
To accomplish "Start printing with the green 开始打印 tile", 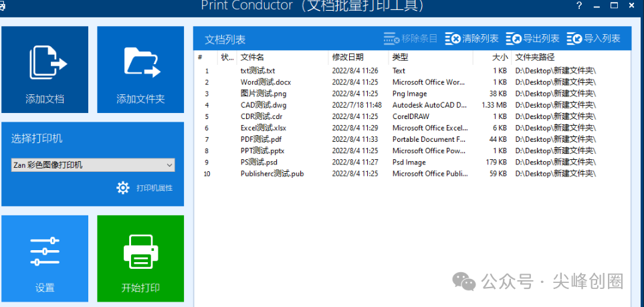I will pos(140,258).
